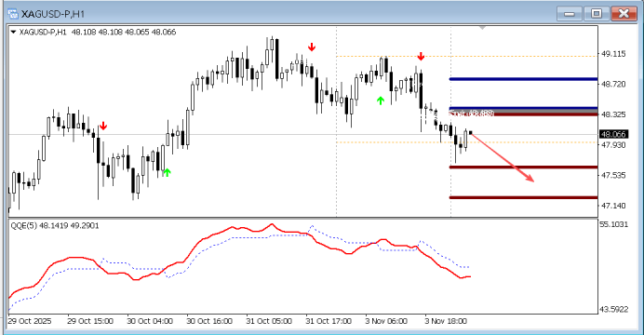Image resolution: width=644 pixels, height=335 pixels.
Task: Click the OHLC values 48.108 48.108 48.065 48.066
Action: 124,32
